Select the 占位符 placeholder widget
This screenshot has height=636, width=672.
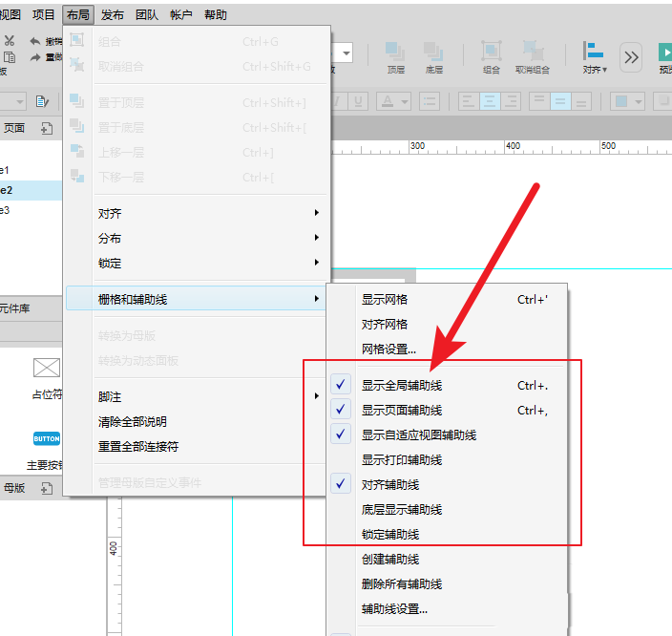coord(46,368)
